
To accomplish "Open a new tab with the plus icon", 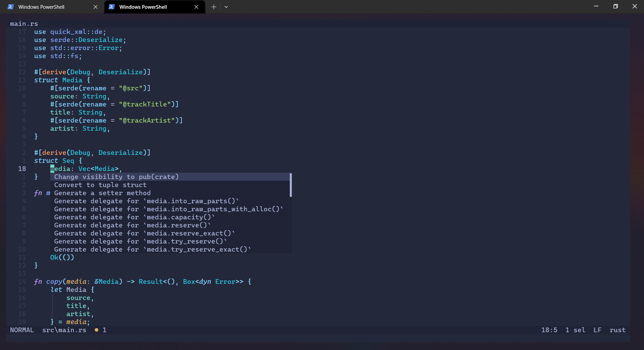I will (214, 7).
